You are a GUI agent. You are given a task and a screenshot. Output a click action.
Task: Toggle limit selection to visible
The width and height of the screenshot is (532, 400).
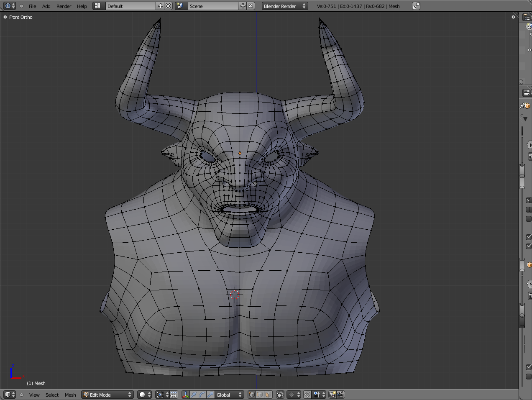[x=280, y=395]
